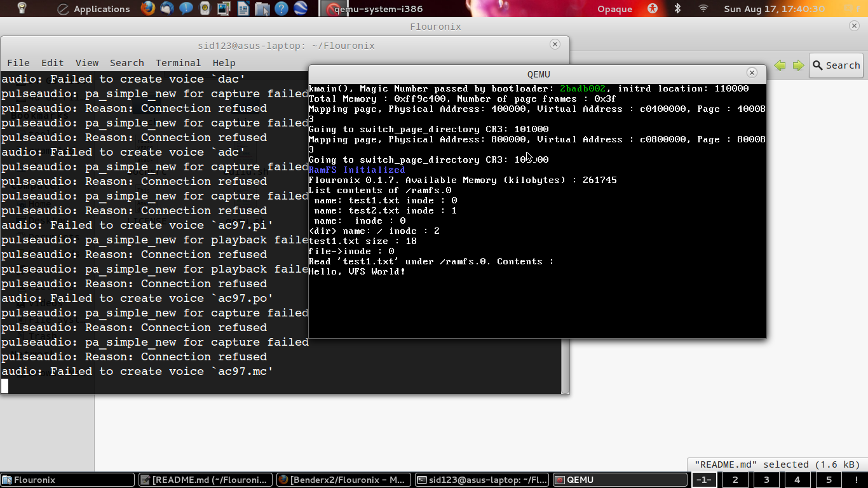This screenshot has width=868, height=488.
Task: Switch to README.md editor taskbar entry
Action: tap(205, 480)
